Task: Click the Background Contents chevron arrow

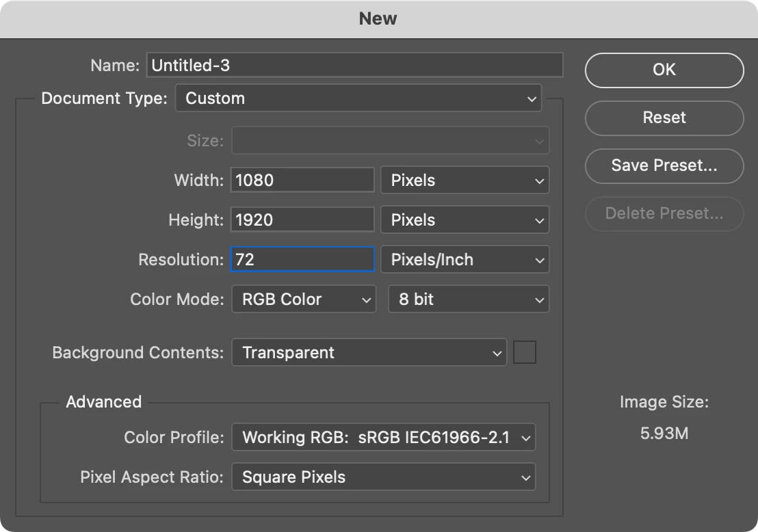Action: (497, 354)
